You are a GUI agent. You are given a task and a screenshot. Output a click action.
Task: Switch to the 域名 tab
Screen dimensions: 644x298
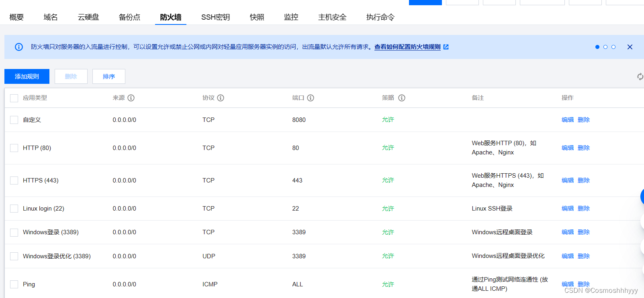(51, 17)
